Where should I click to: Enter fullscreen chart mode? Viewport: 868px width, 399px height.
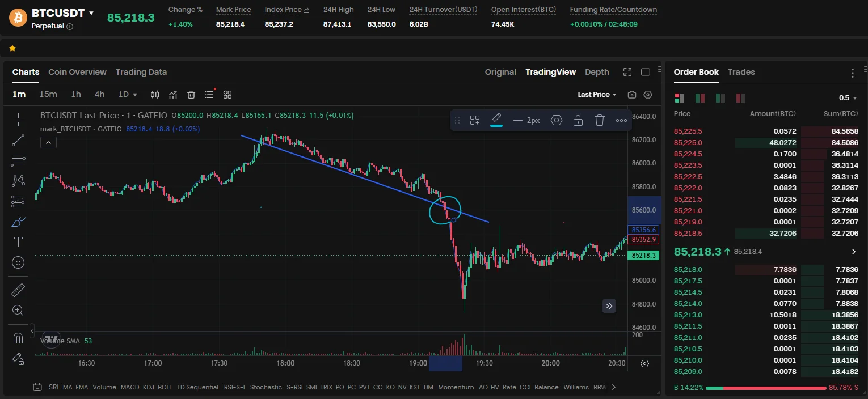tap(627, 72)
